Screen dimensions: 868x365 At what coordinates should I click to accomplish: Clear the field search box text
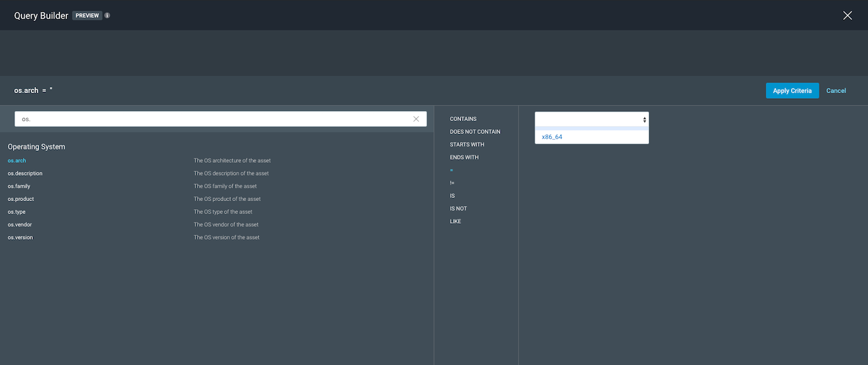point(416,119)
